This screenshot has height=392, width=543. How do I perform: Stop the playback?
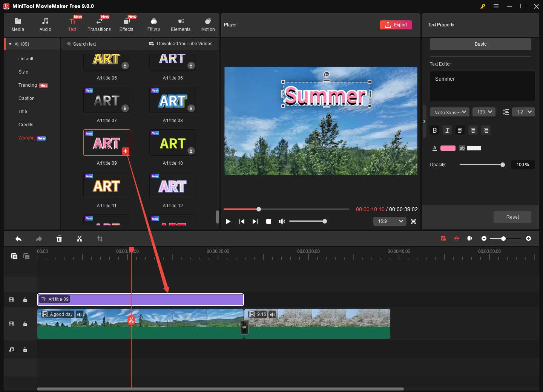268,221
